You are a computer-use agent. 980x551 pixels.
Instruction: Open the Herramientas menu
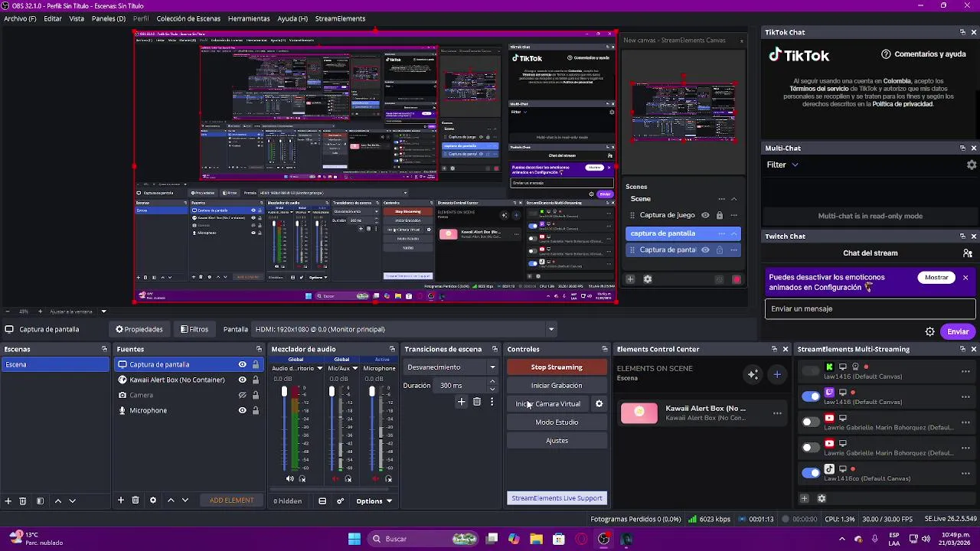(x=249, y=18)
